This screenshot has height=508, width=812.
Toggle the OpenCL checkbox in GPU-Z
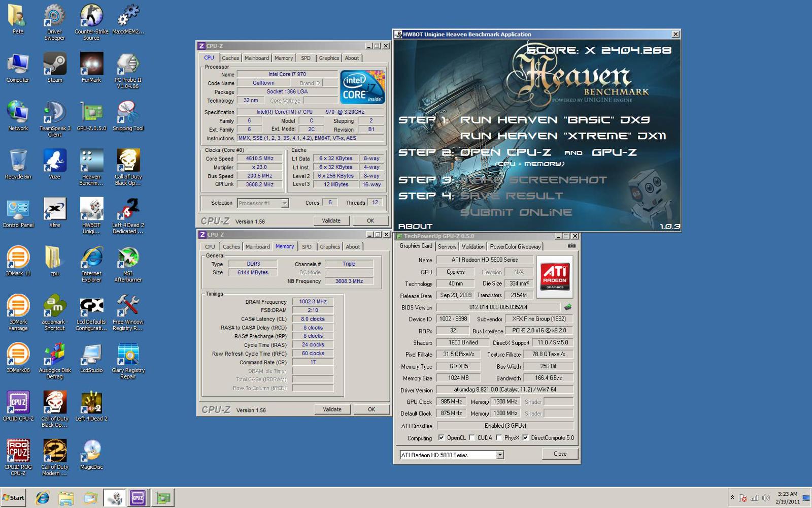coord(441,437)
